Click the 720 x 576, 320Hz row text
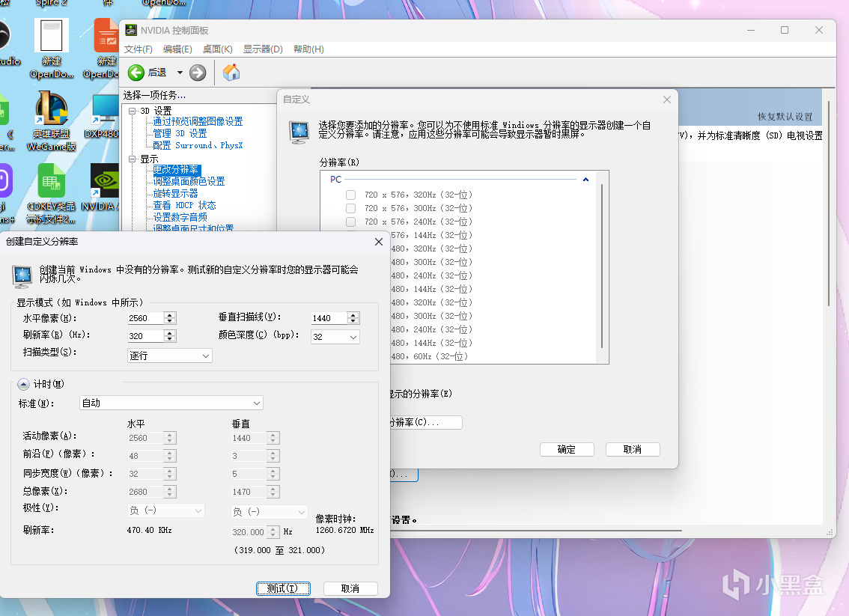 pyautogui.click(x=418, y=195)
